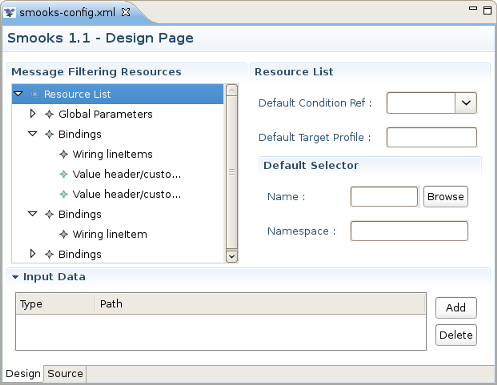Click the Add button

coord(456,308)
